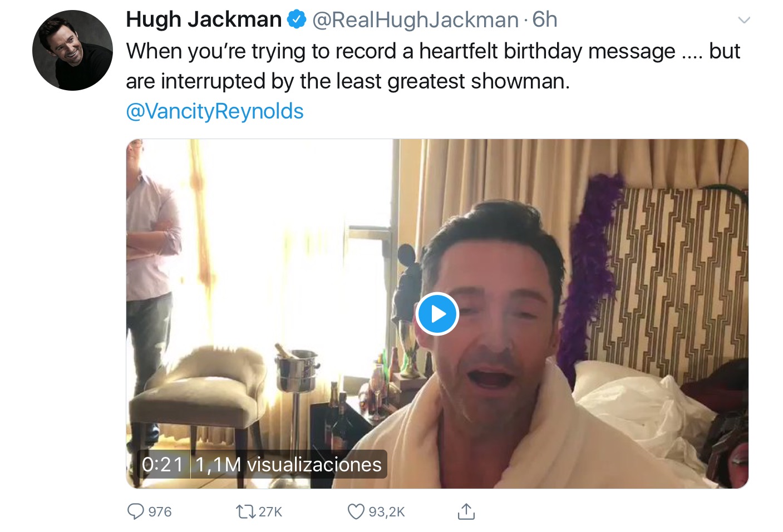Click the 6h timestamp
Viewport: 783px width, 532px height.
click(x=545, y=19)
